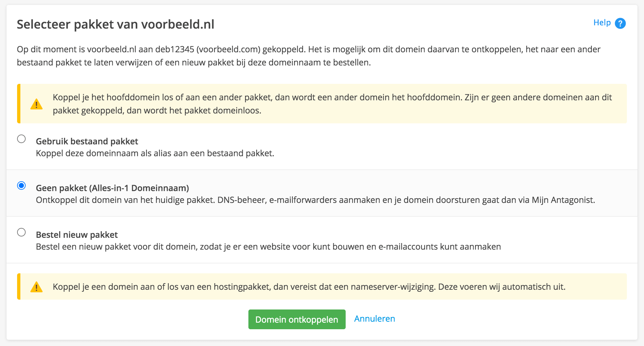Click the blue Help question mark icon
This screenshot has width=644, height=346.
click(x=620, y=23)
